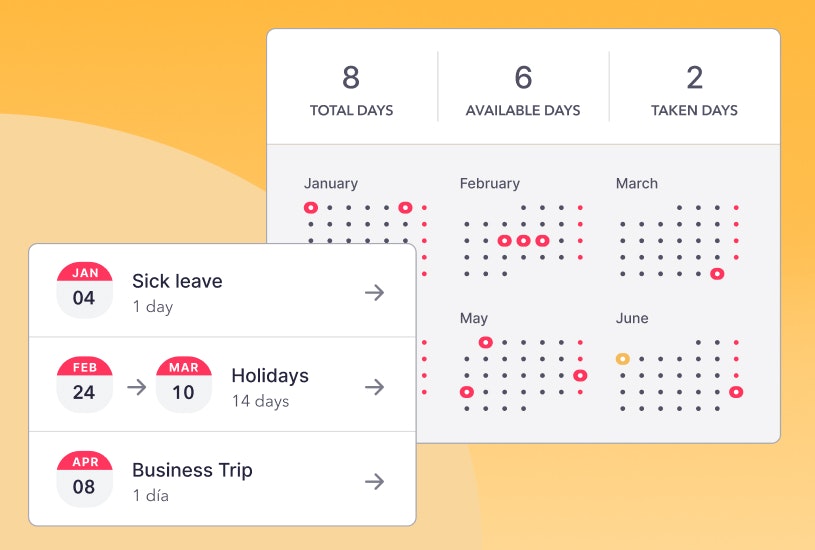The width and height of the screenshot is (815, 550).
Task: Open Holidays entry with its arrow
Action: pos(374,387)
